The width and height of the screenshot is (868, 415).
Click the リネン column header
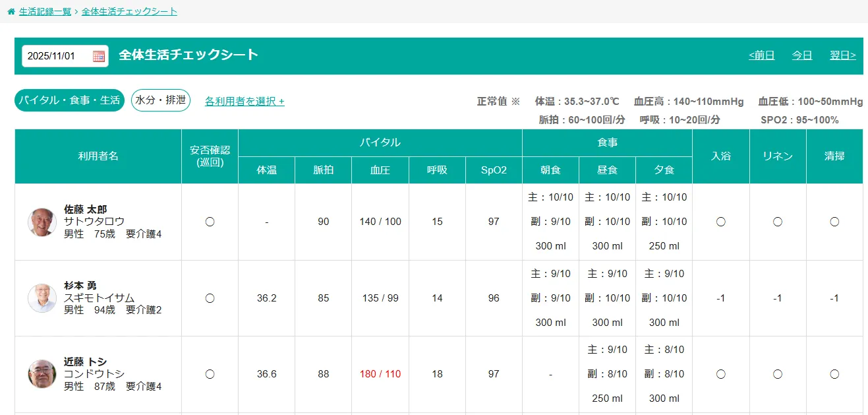(778, 156)
